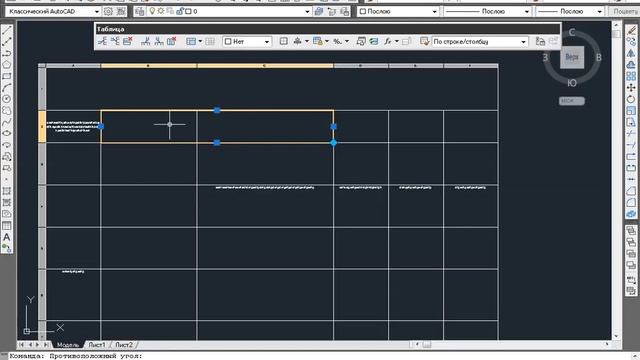Select the Arc draw tool

tap(7, 87)
